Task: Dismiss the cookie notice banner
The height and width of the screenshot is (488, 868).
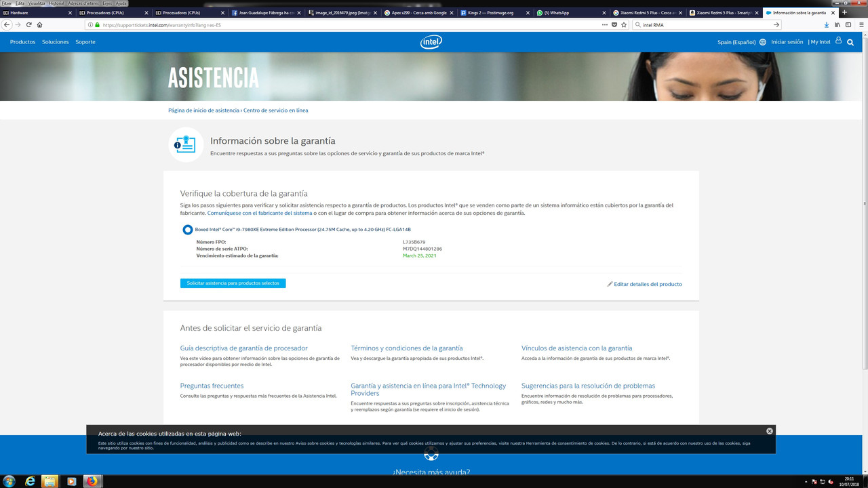Action: [770, 431]
